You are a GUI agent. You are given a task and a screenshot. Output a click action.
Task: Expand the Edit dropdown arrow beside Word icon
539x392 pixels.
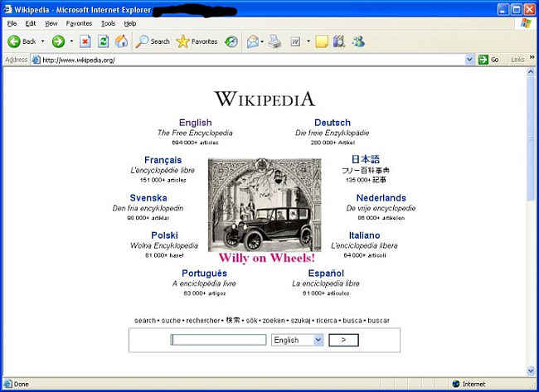(x=308, y=41)
